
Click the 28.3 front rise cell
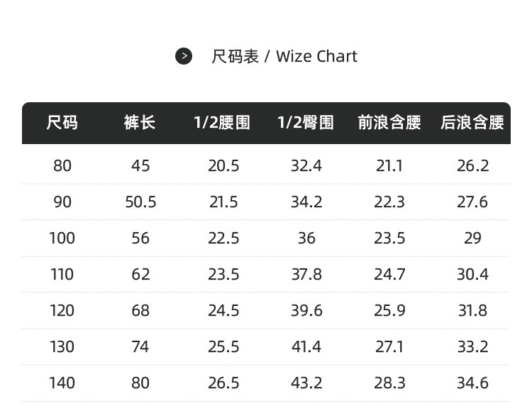click(389, 383)
